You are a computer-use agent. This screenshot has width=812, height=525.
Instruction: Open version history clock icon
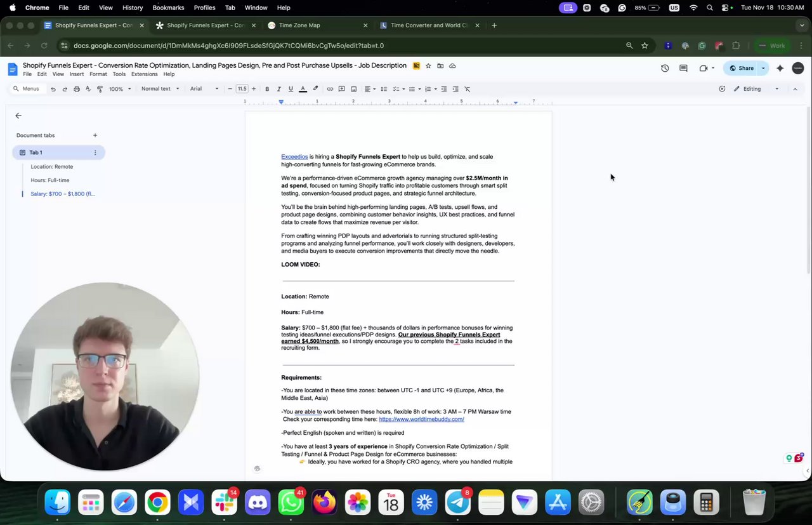(x=665, y=68)
